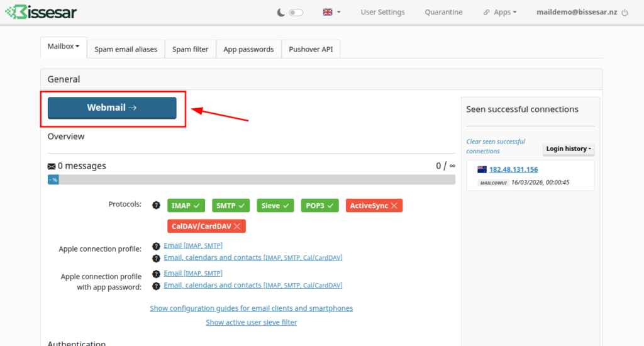Open the language flag dropdown
Image resolution: width=644 pixels, height=346 pixels.
331,12
